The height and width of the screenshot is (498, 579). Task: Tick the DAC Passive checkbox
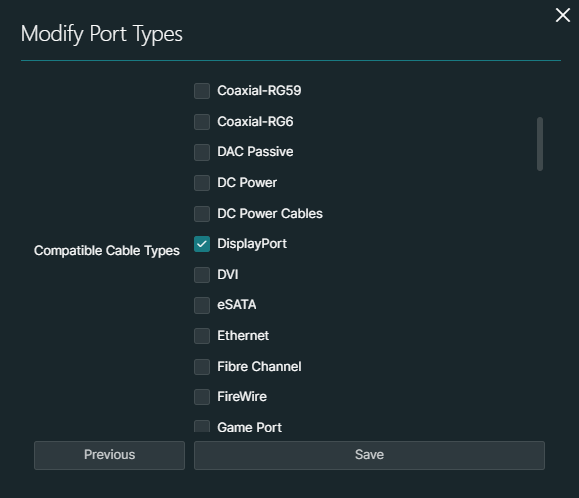point(202,152)
